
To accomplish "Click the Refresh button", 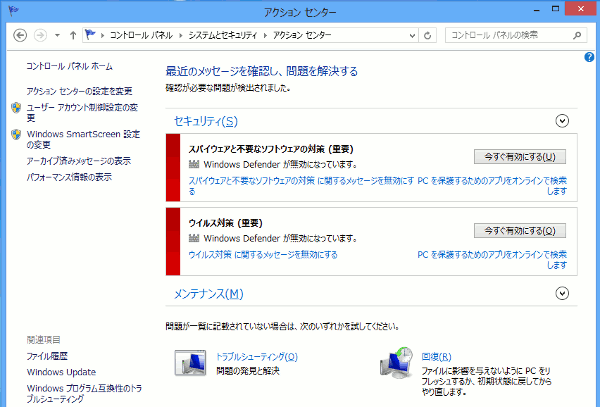I will [x=427, y=36].
